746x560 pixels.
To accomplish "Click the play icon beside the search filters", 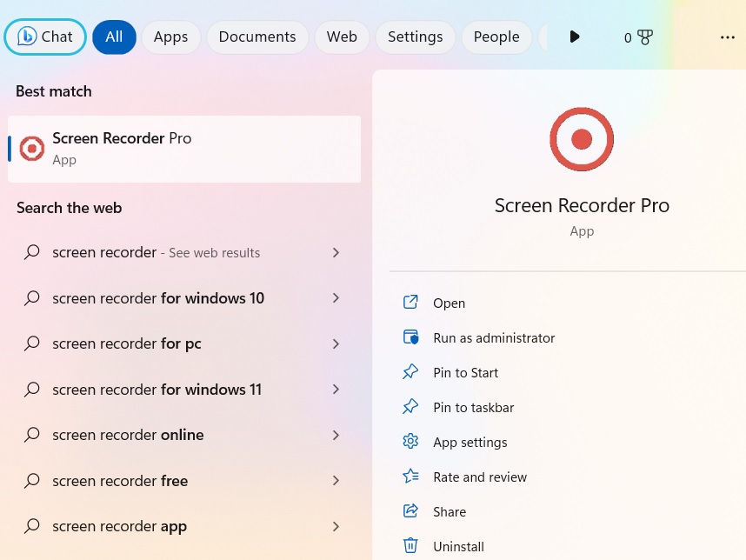I will coord(575,37).
